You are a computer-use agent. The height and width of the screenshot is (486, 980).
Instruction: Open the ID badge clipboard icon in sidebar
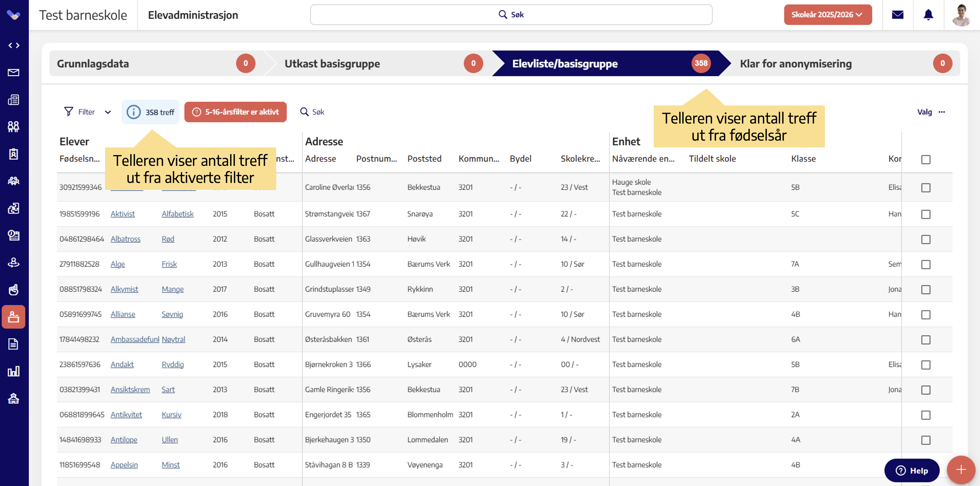(14, 154)
